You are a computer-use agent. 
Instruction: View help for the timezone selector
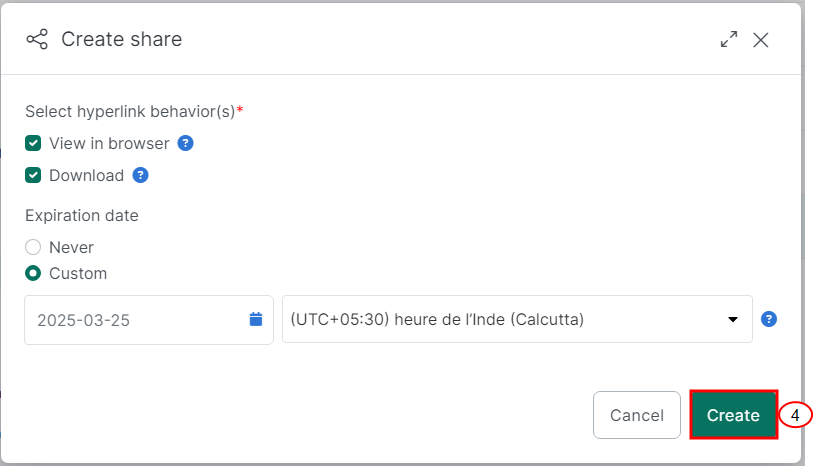click(769, 319)
